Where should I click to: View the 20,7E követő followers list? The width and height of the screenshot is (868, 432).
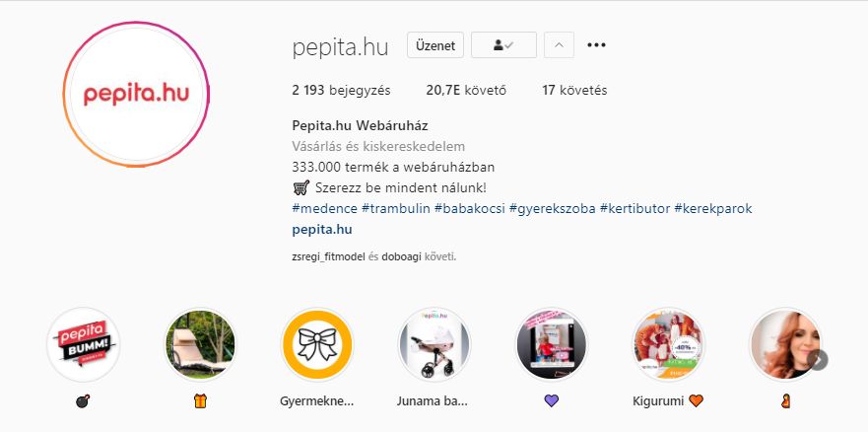[466, 91]
